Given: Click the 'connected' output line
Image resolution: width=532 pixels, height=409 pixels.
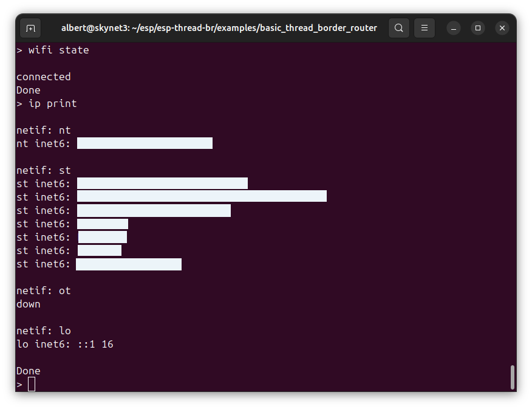Looking at the screenshot, I should tap(43, 77).
